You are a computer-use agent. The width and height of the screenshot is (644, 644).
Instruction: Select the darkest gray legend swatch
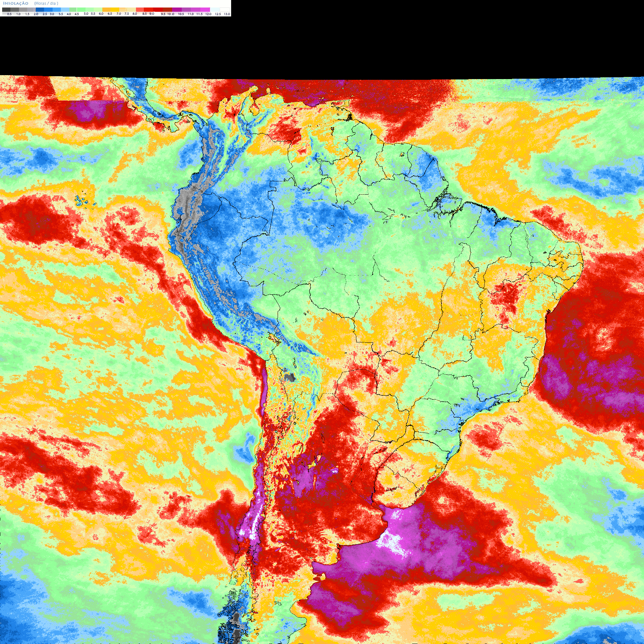(x=6, y=10)
